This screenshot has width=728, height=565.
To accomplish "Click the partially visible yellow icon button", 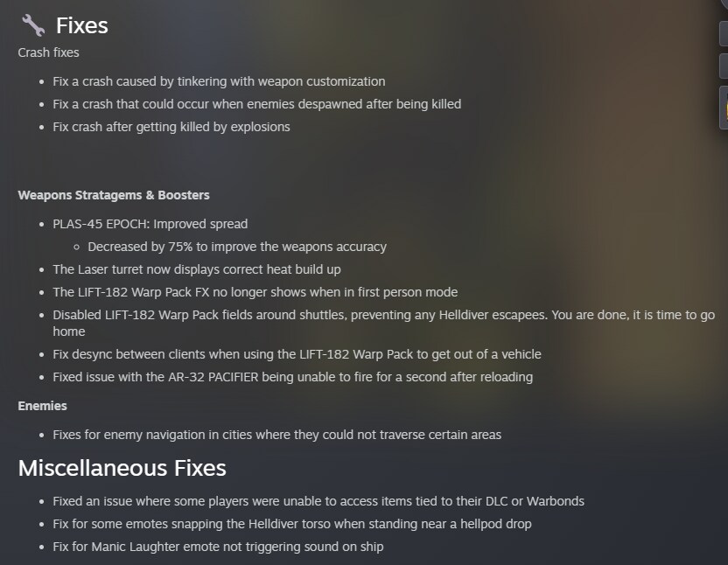I will pos(724,108).
